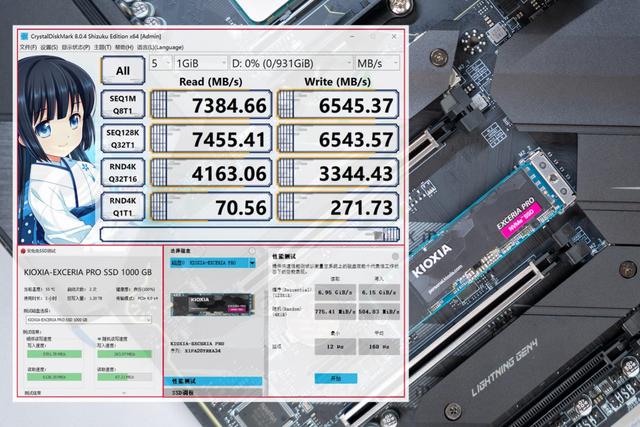Open the KIOXIA-EXCERIA PRO SSD 1000 GB combo box
Screen dimensions: 640x427
89,320
